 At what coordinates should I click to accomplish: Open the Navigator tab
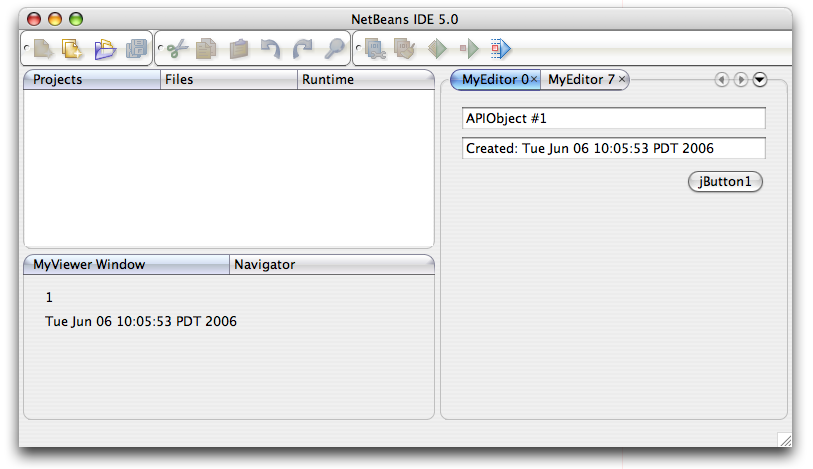(x=332, y=265)
